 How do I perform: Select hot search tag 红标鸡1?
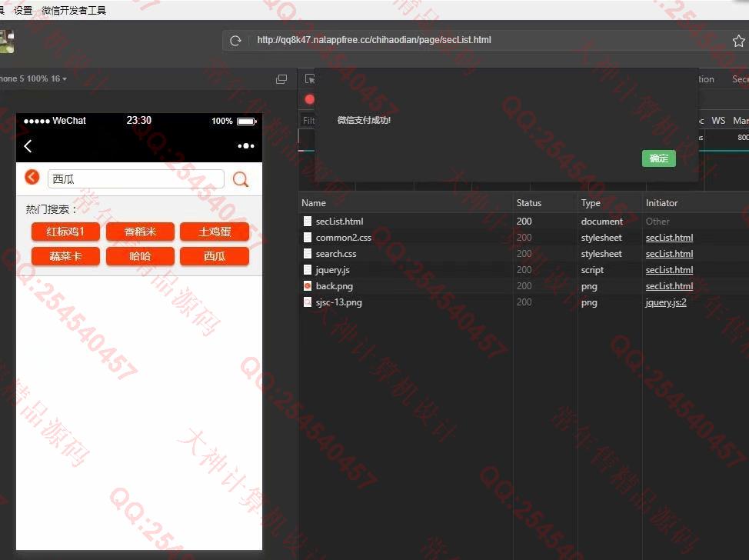65,232
